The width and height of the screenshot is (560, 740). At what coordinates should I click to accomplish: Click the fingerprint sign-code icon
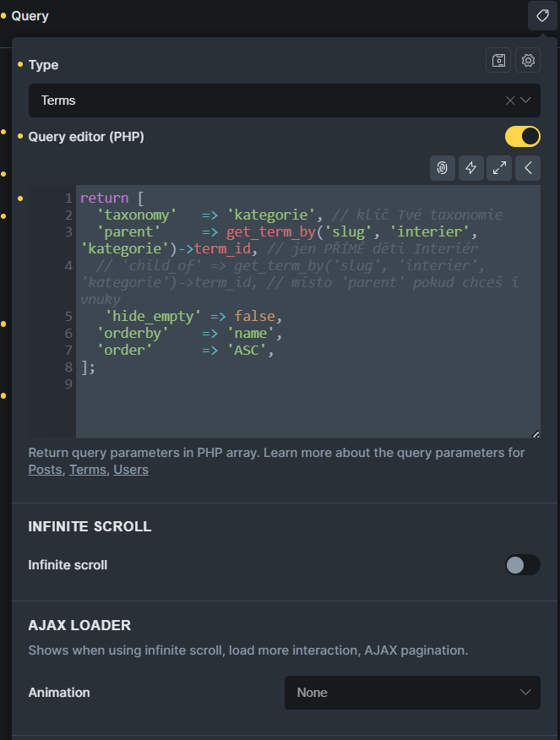point(442,168)
